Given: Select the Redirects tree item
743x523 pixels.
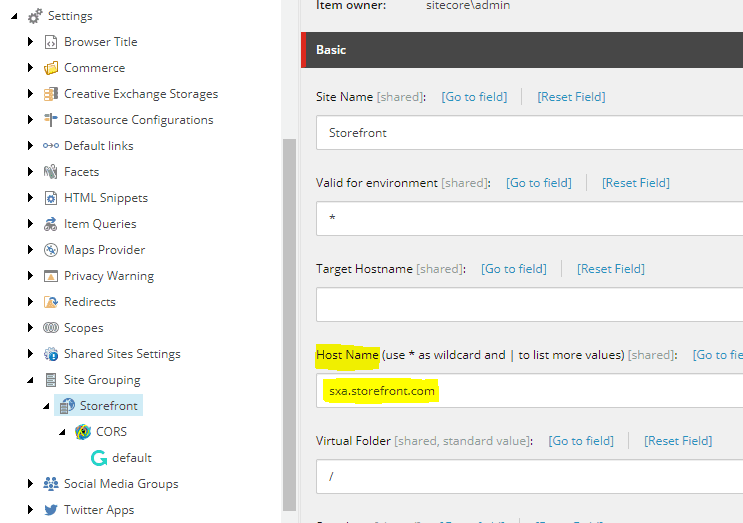Looking at the screenshot, I should (x=90, y=302).
